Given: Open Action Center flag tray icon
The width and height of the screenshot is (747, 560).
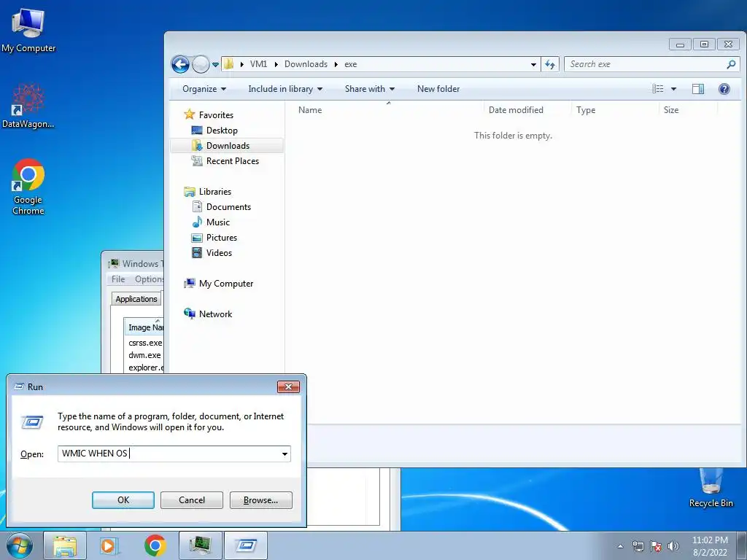Looking at the screenshot, I should 656,546.
